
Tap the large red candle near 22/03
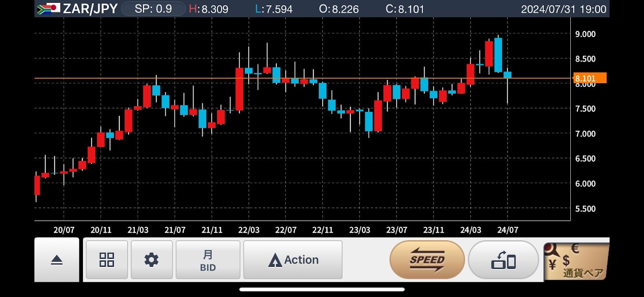coord(239,89)
